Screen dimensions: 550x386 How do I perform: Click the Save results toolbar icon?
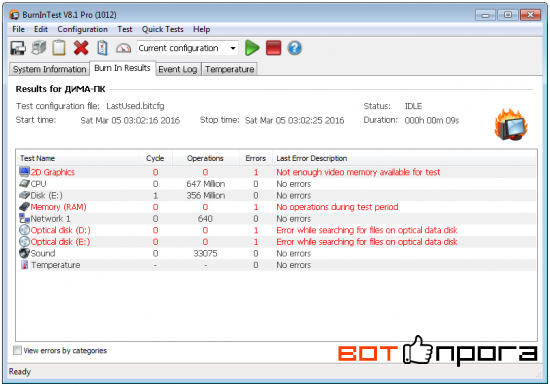pyautogui.click(x=18, y=48)
